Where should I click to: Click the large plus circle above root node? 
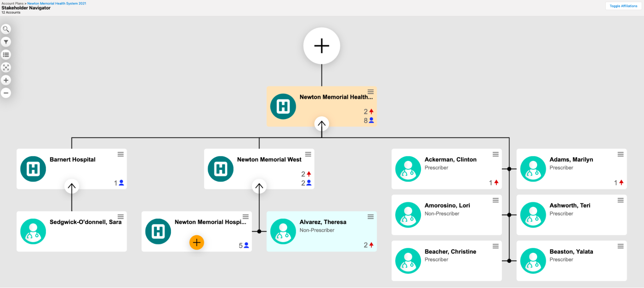click(322, 46)
